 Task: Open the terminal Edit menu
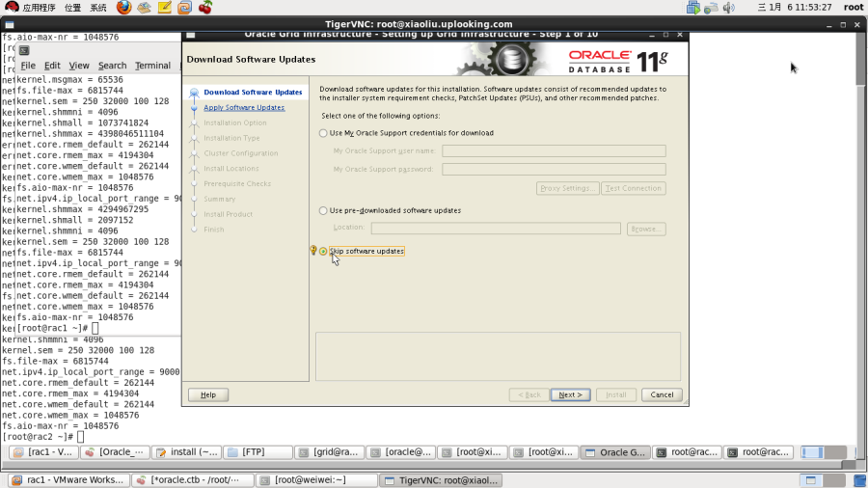tap(52, 66)
